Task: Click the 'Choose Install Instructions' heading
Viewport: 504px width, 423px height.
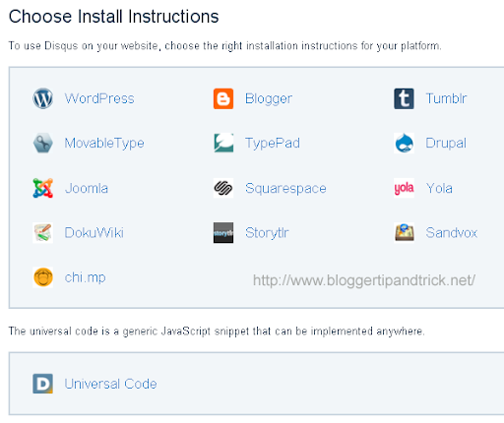Action: tap(113, 17)
